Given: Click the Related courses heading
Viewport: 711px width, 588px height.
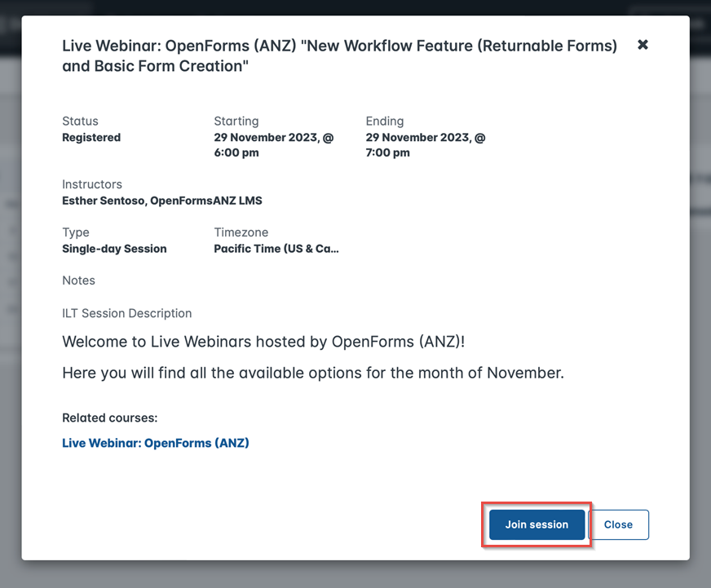Looking at the screenshot, I should 108,418.
